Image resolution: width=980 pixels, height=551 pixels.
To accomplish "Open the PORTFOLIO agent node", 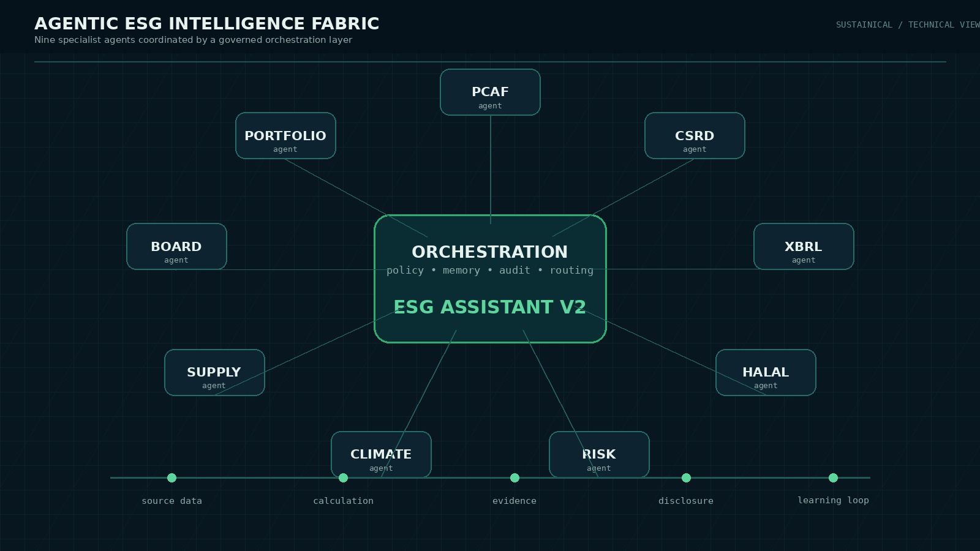I will 285,135.
